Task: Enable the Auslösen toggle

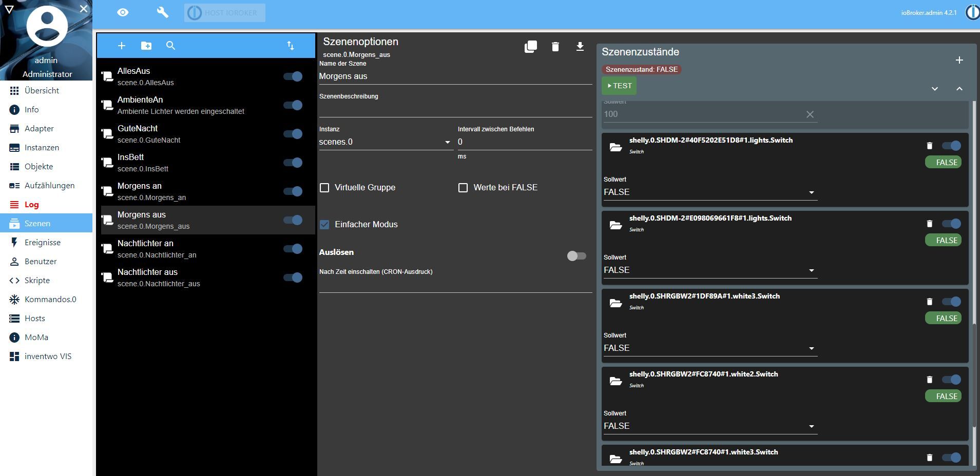Action: click(577, 256)
